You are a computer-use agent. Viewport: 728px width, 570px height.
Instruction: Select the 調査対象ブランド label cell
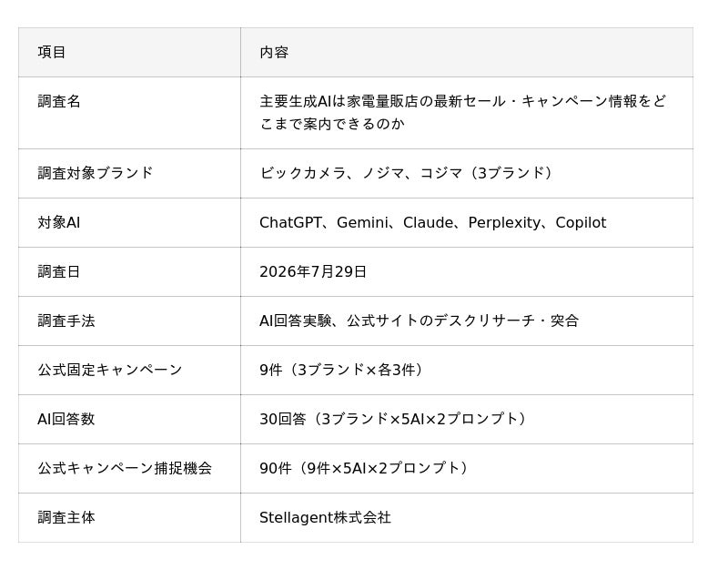96,173
